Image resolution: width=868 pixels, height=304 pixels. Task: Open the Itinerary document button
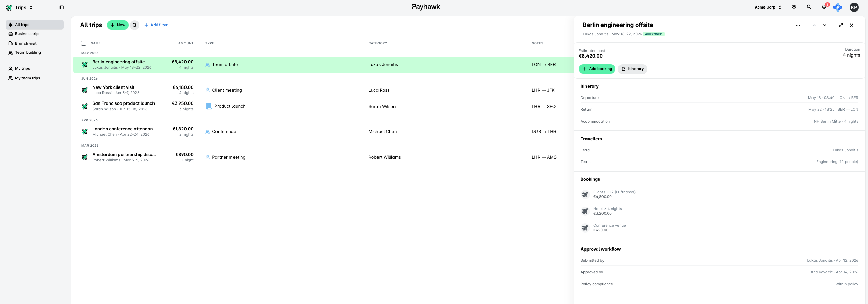coord(632,69)
